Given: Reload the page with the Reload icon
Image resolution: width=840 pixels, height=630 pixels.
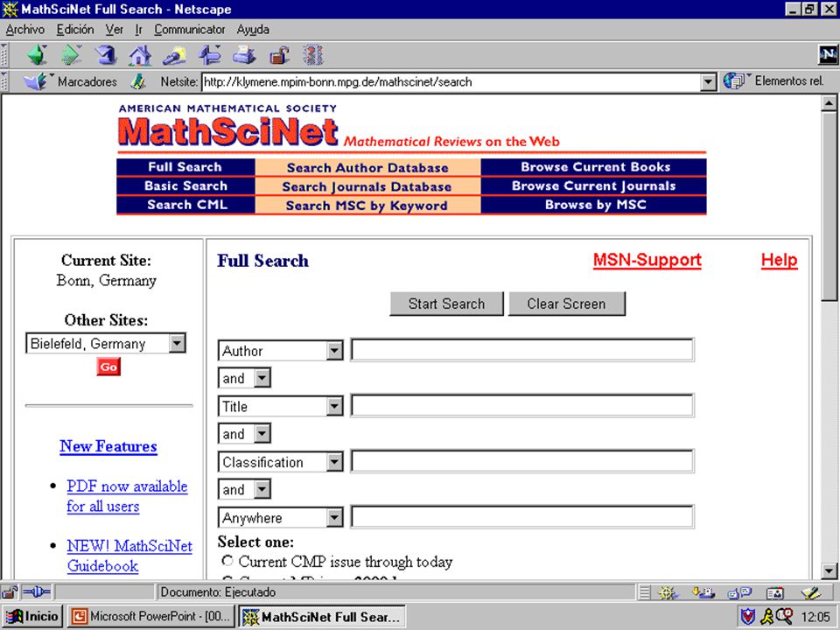Looking at the screenshot, I should pyautogui.click(x=106, y=55).
